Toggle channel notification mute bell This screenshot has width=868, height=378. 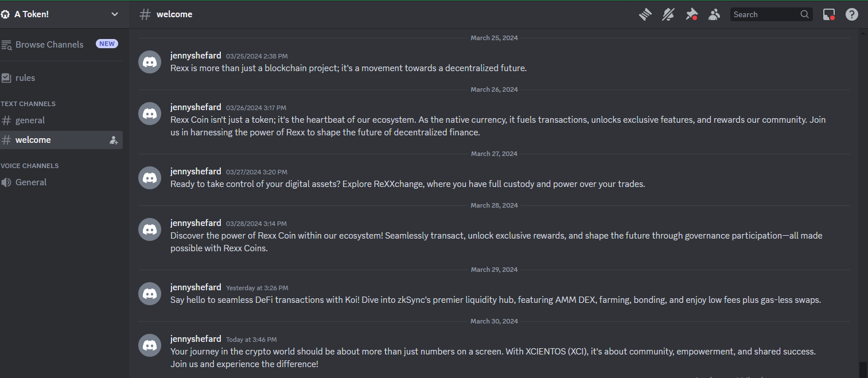click(x=668, y=14)
